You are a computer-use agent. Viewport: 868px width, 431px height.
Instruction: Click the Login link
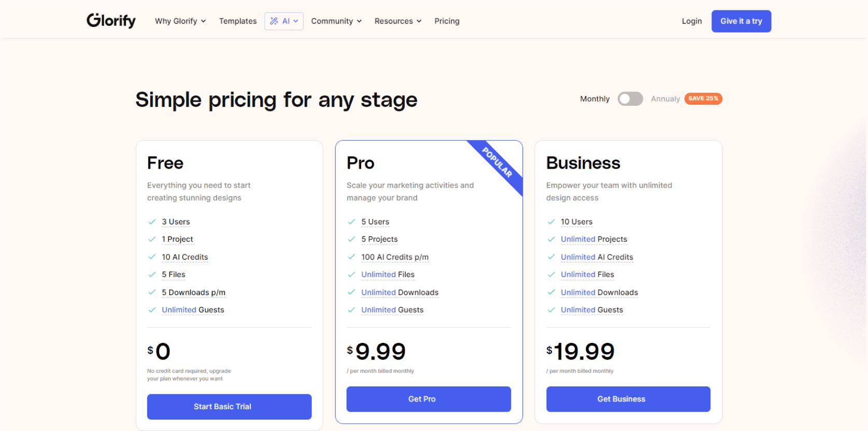coord(692,21)
